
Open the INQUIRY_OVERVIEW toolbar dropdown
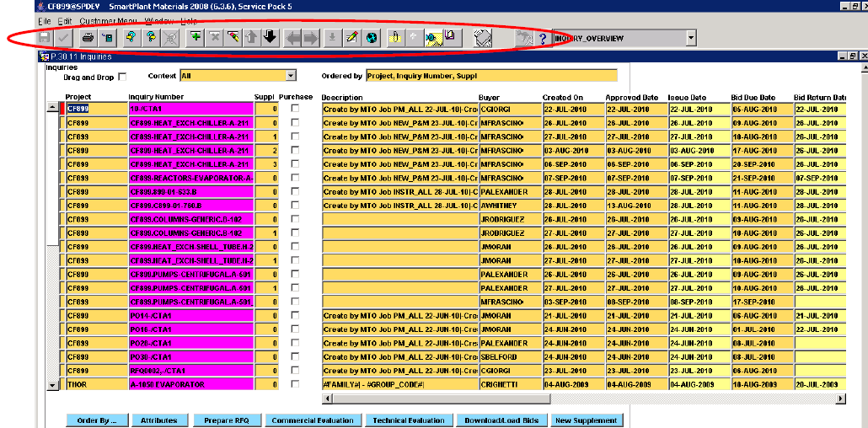(691, 38)
